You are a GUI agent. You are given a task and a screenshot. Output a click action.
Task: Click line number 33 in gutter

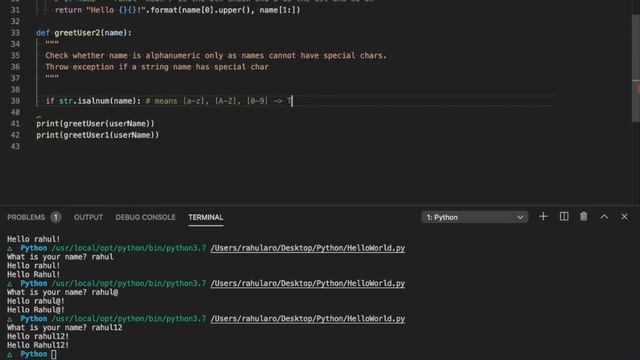coord(15,33)
